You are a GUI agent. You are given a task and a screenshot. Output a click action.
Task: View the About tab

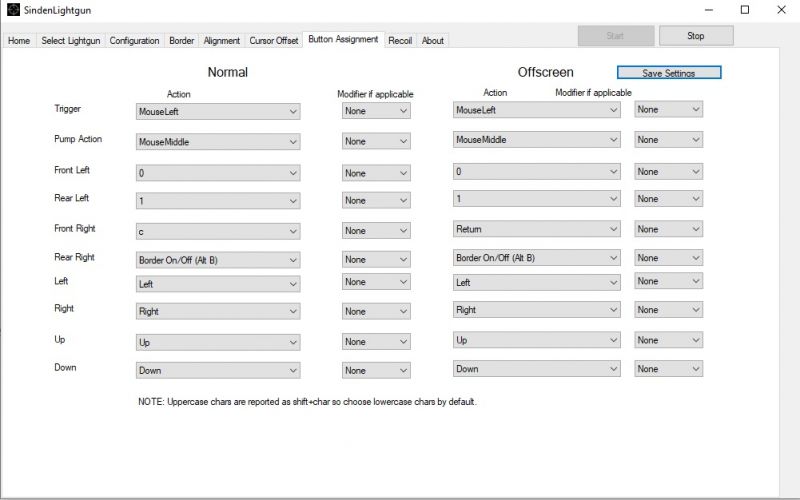433,41
